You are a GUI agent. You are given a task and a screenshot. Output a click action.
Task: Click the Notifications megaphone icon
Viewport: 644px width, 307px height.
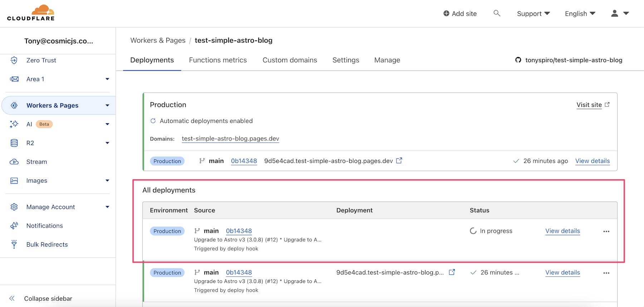coord(14,226)
